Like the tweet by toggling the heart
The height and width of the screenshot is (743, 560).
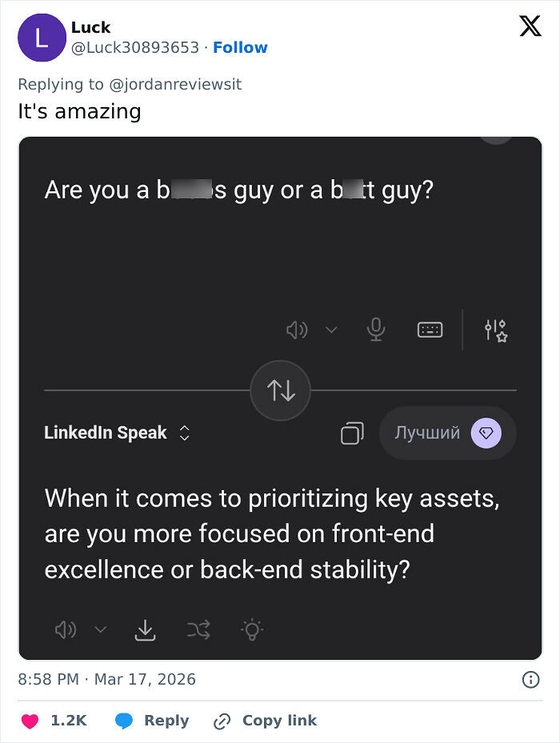[30, 720]
